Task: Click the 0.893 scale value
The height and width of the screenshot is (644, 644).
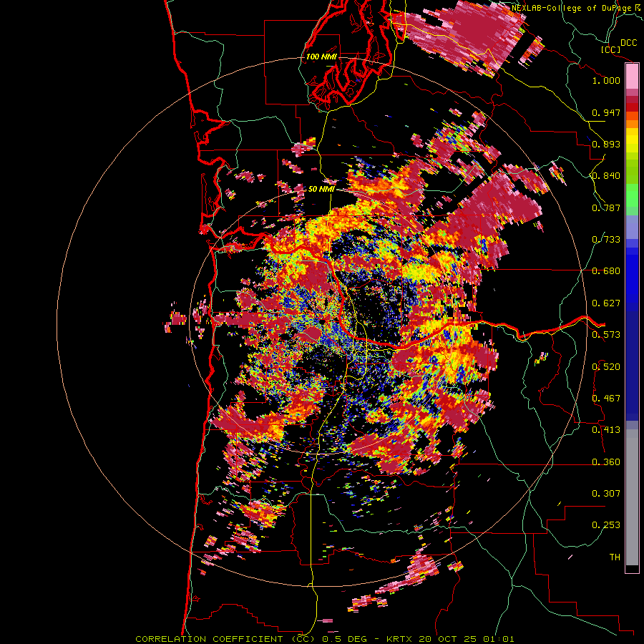Action: click(606, 144)
